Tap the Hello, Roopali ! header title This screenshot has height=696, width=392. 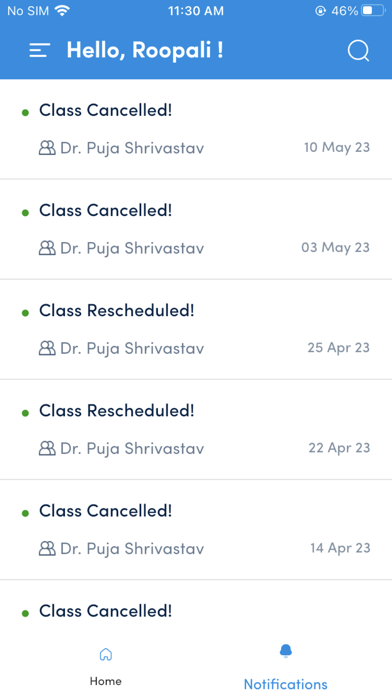pos(145,50)
